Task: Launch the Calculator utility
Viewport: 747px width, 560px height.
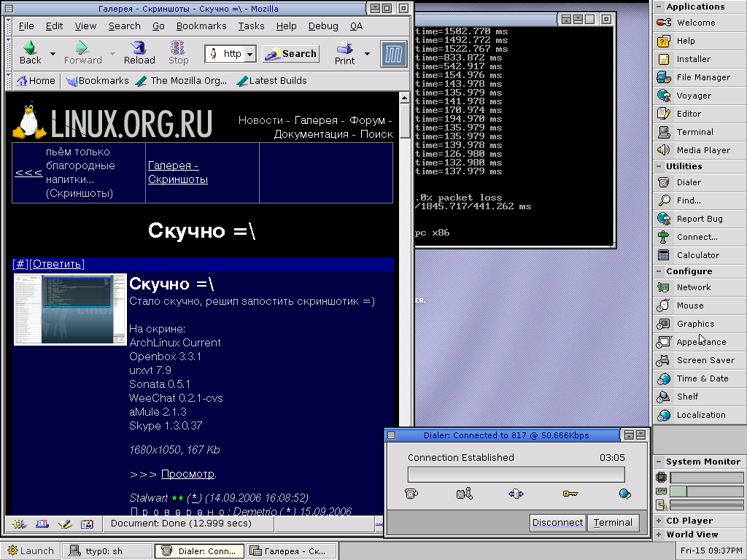Action: [699, 254]
